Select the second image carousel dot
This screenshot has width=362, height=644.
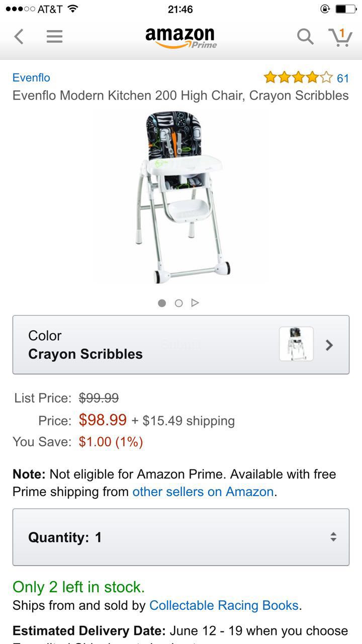178,303
